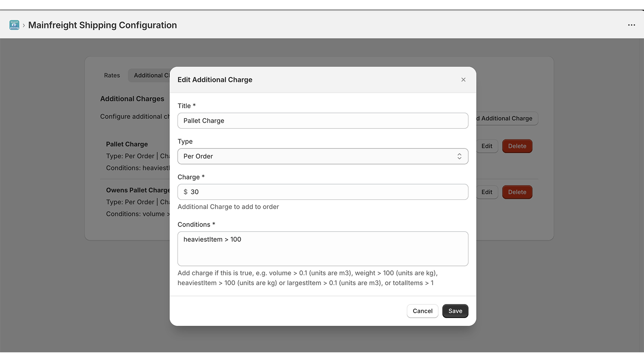644x362 pixels.
Task: Expand Type options from Per Order selector
Action: (322, 156)
